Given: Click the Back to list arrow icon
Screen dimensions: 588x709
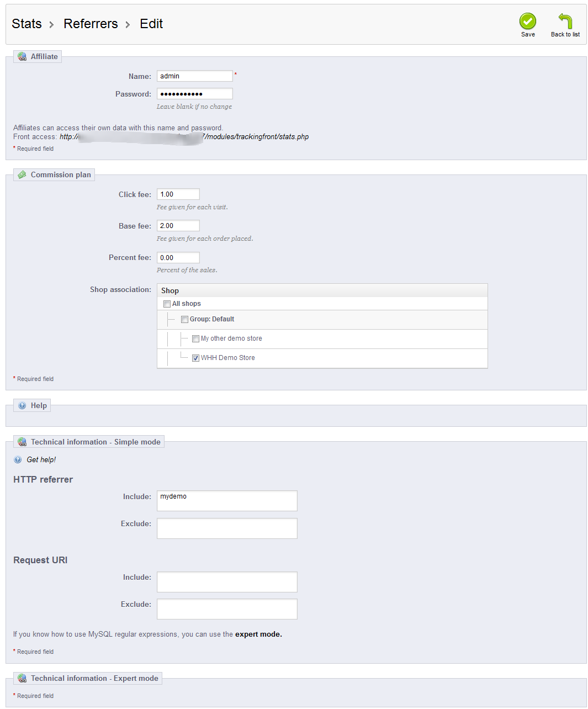Looking at the screenshot, I should (565, 21).
